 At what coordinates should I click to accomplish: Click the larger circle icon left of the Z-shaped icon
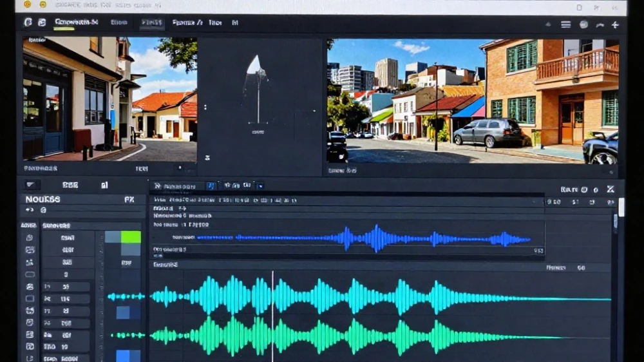point(584,189)
